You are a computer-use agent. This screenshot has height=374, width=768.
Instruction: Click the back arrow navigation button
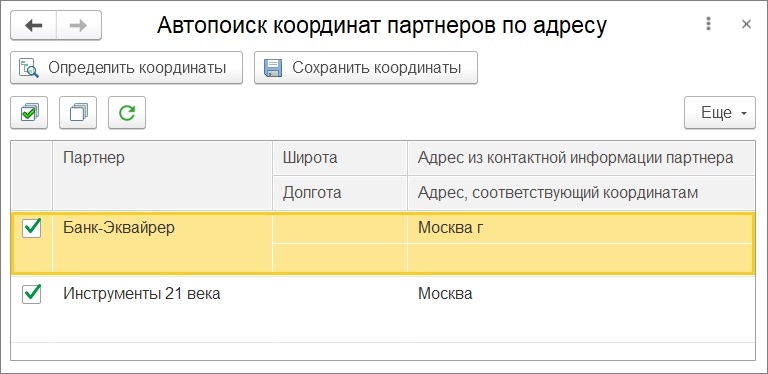34,25
